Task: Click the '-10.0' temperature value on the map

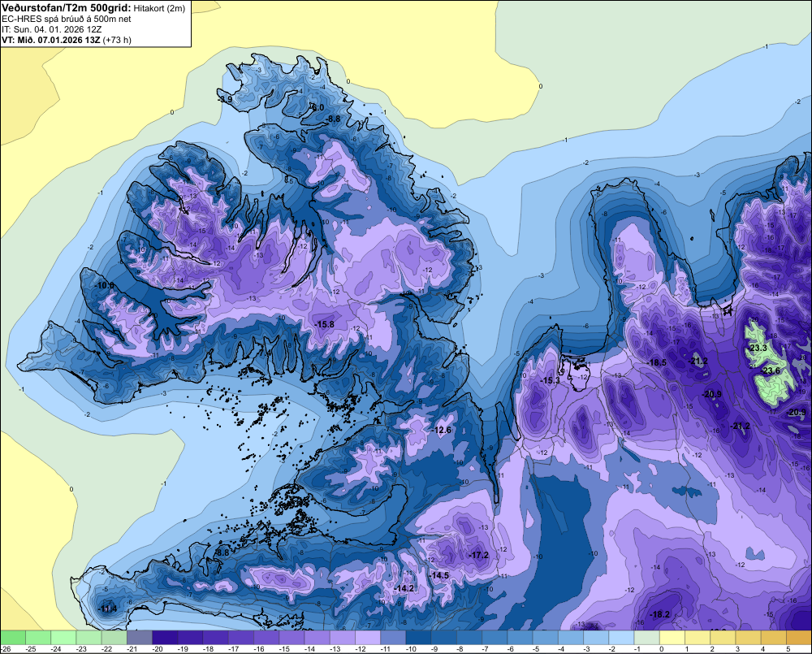Action: tap(105, 285)
